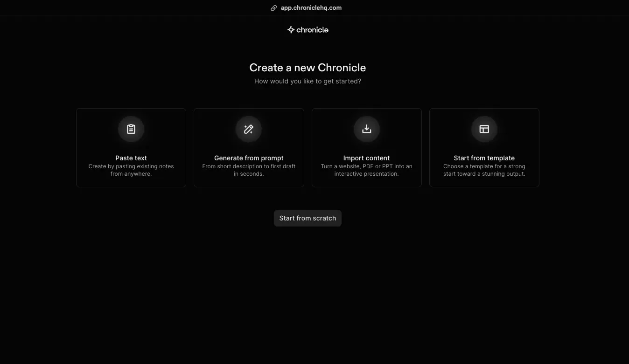629x364 pixels.
Task: Click the Chronicle logo at the top
Action: coord(308,29)
